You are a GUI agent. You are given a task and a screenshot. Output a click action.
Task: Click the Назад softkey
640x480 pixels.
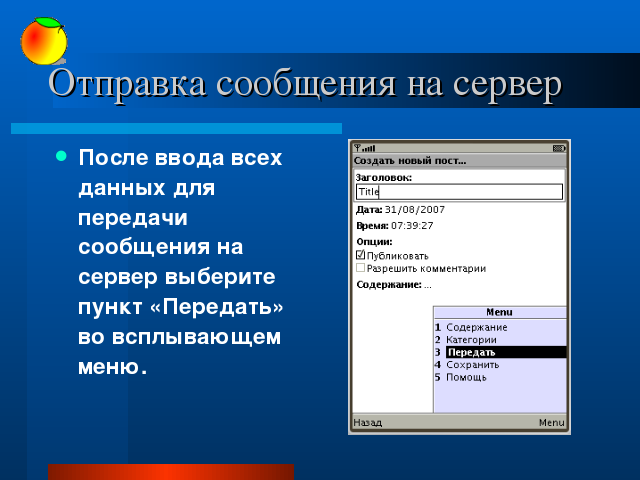tap(368, 422)
